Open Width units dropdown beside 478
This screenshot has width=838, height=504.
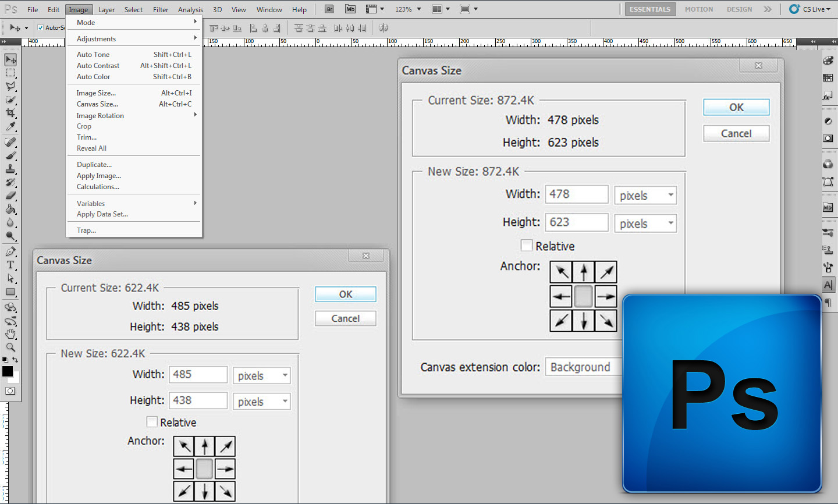coord(645,195)
